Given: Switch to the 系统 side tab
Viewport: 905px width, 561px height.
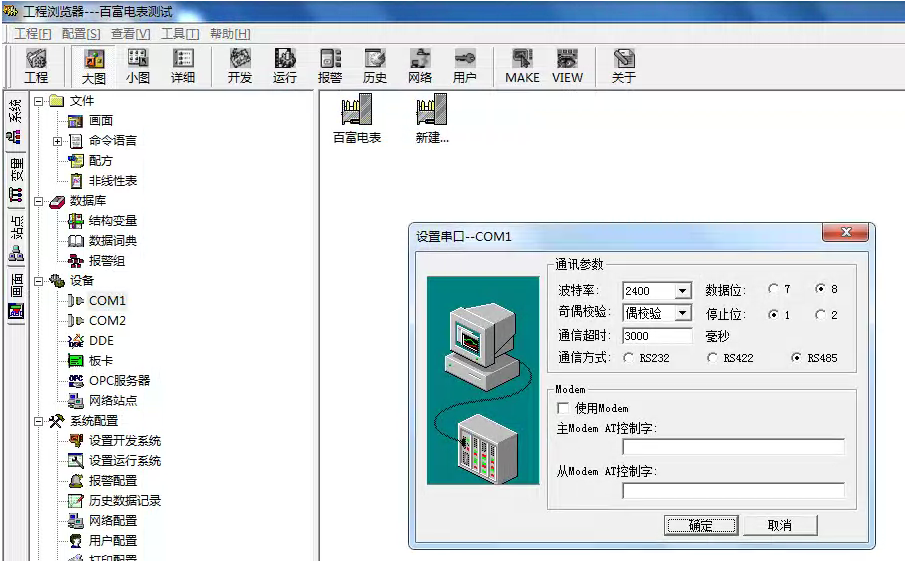Looking at the screenshot, I should 16,121.
